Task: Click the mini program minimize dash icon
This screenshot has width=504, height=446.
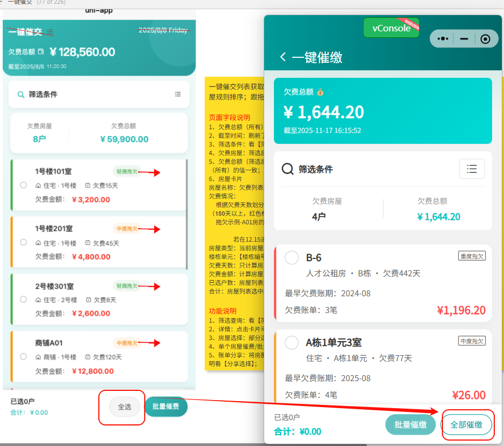Action: (x=464, y=39)
